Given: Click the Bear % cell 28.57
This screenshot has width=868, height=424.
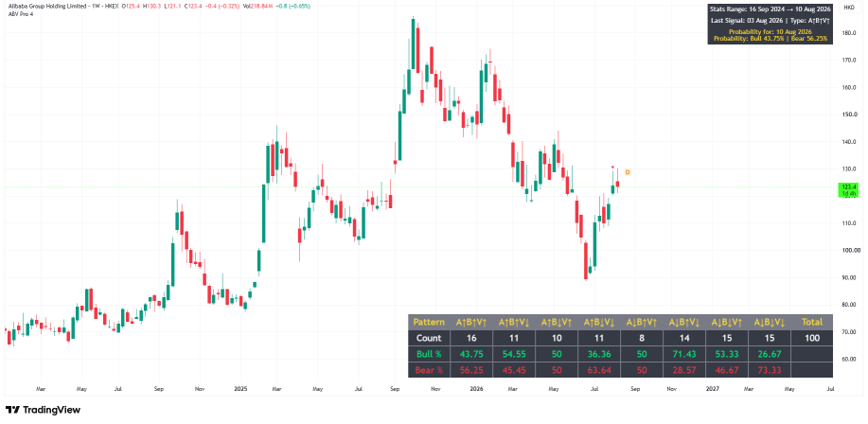Looking at the screenshot, I should click(683, 369).
